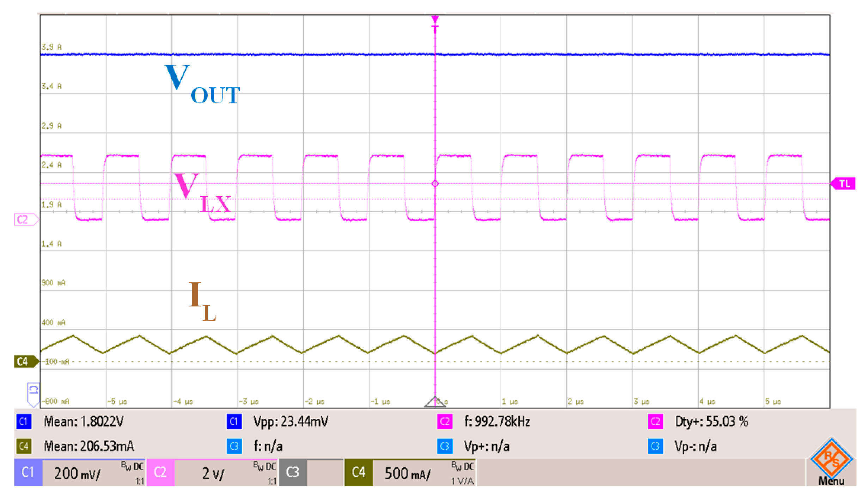This screenshot has height=497, width=868.
Task: Toggle the C1 channel button
Action: tap(28, 472)
